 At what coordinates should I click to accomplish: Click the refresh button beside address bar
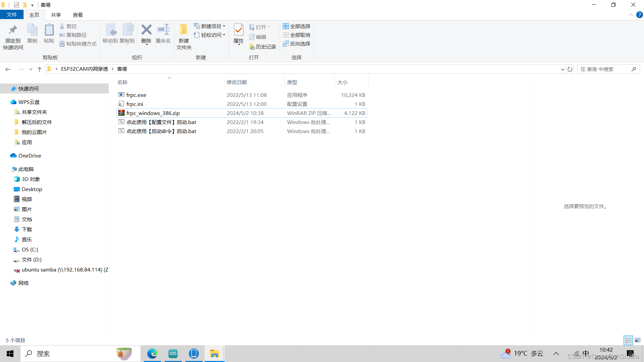[570, 69]
